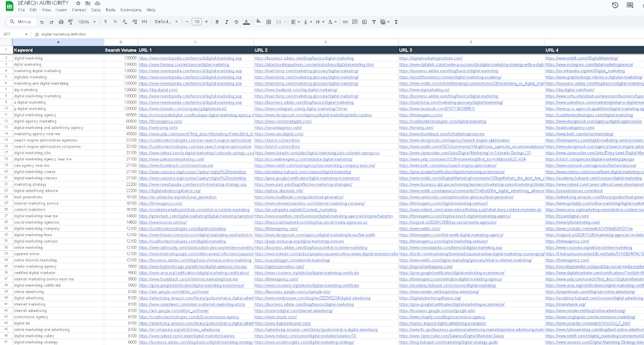Click the Functions sigma icon
This screenshot has height=345, width=644.
[396, 22]
